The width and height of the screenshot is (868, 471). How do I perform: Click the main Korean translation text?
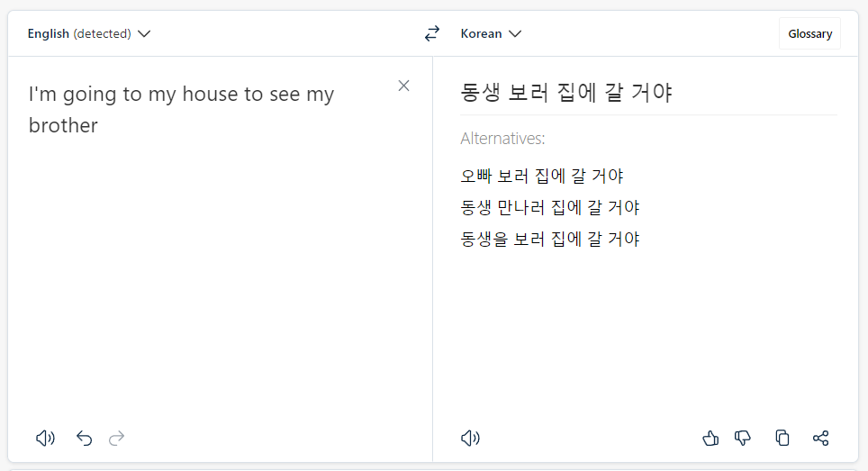(x=566, y=93)
